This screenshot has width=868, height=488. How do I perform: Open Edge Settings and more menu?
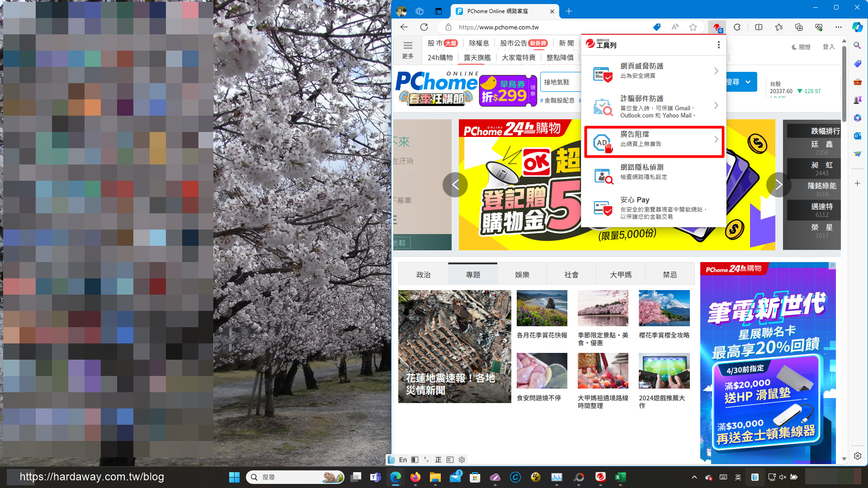839,27
